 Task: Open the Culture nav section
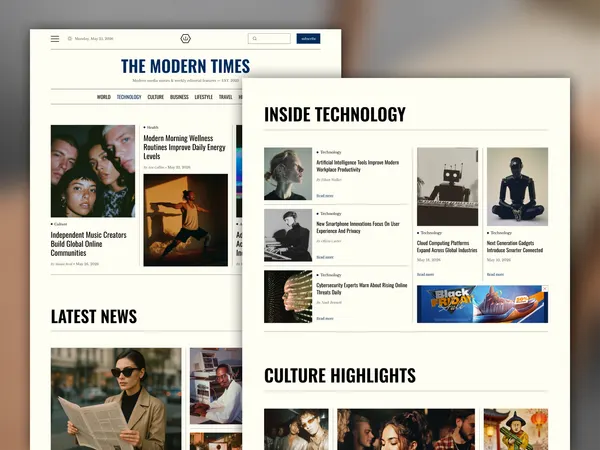(x=156, y=97)
